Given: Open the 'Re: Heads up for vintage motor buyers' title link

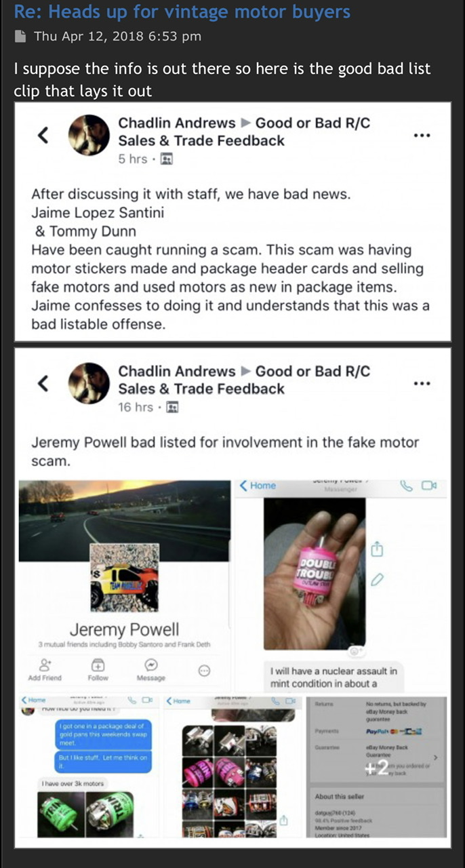Looking at the screenshot, I should [182, 12].
